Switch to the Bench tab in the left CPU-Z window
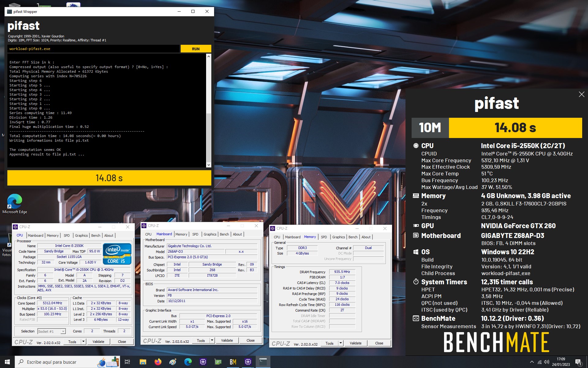 pyautogui.click(x=96, y=236)
